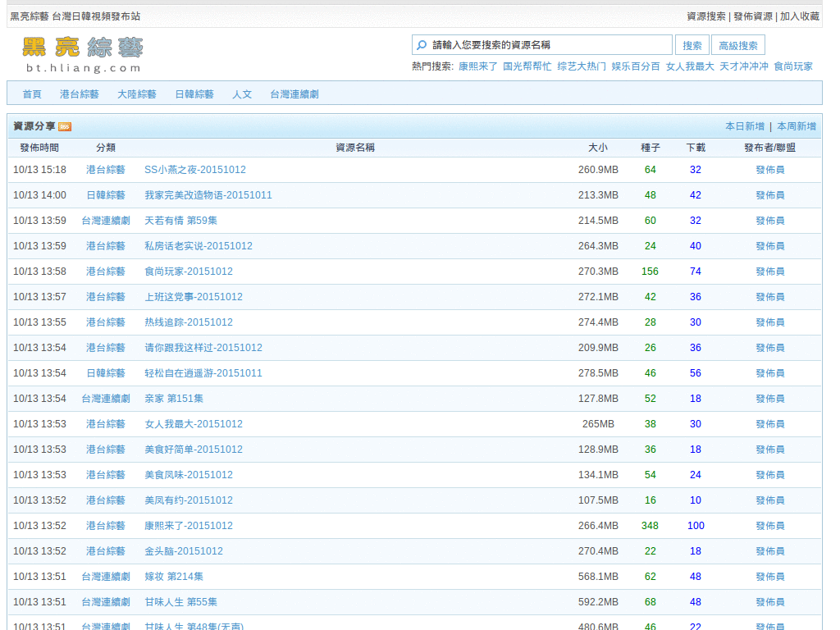Click 加入收藏 in the header
Viewport: 840px width, 630px height.
800,16
